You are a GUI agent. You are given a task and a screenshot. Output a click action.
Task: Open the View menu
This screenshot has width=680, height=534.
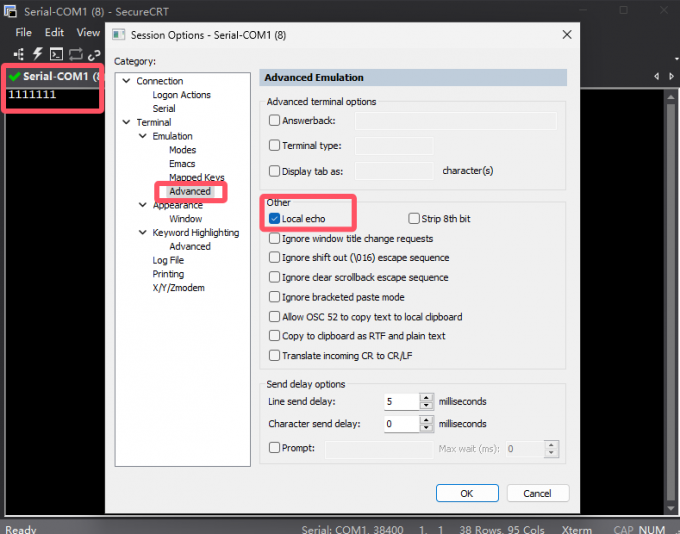pos(88,33)
